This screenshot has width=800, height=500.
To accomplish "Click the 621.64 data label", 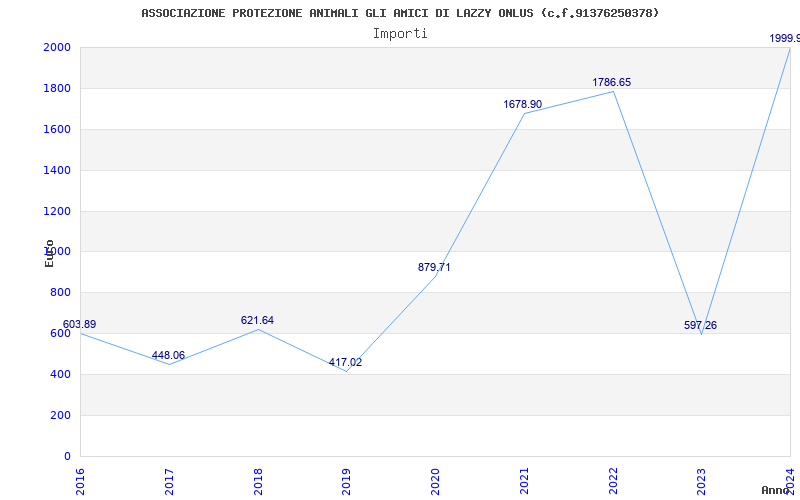I will tap(257, 320).
